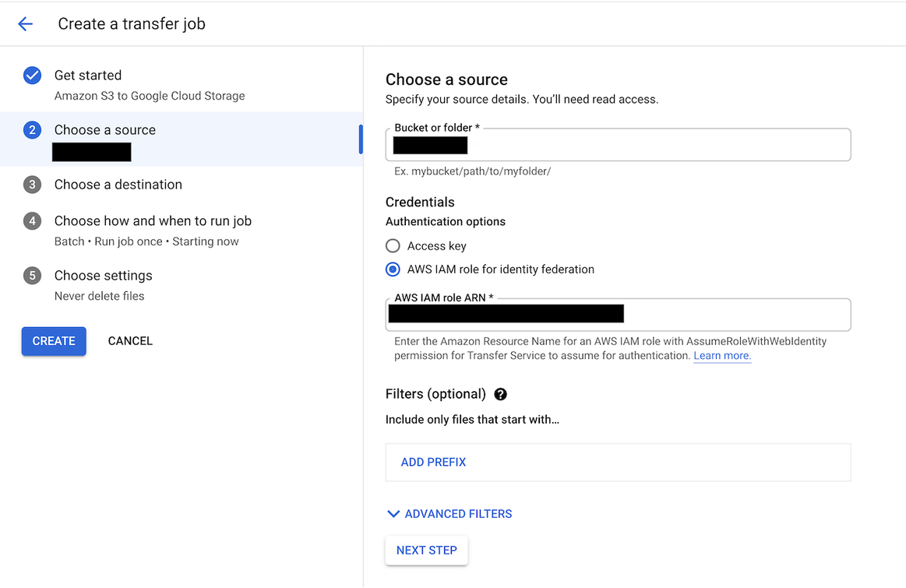Proceed with the NEXT STEP button

click(426, 550)
